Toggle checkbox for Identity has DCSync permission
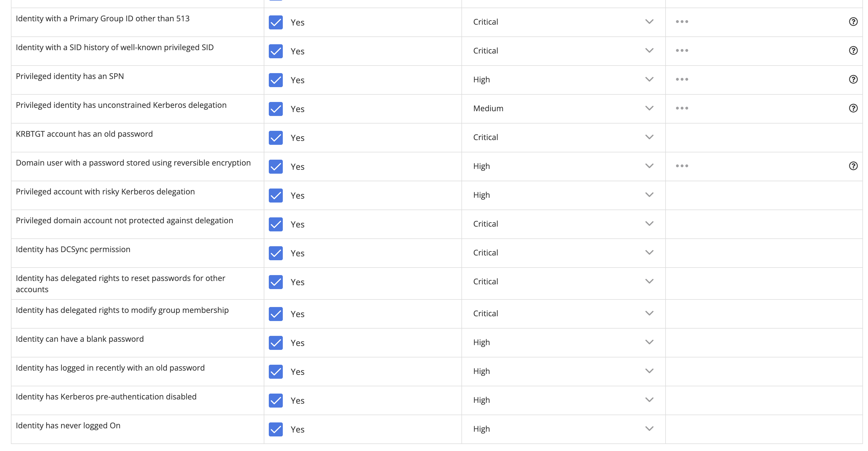 276,253
